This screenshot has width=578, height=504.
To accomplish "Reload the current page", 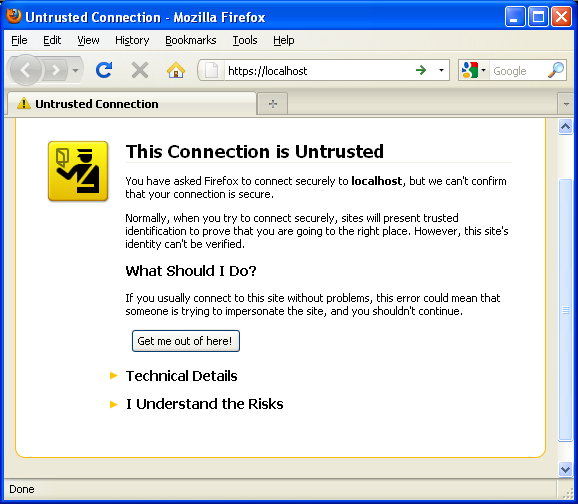I will (x=104, y=70).
